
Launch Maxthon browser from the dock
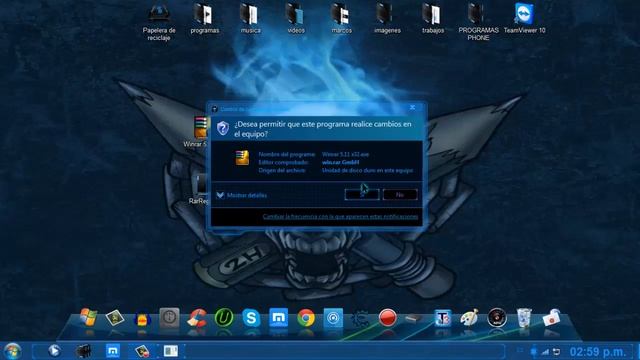tap(278, 318)
